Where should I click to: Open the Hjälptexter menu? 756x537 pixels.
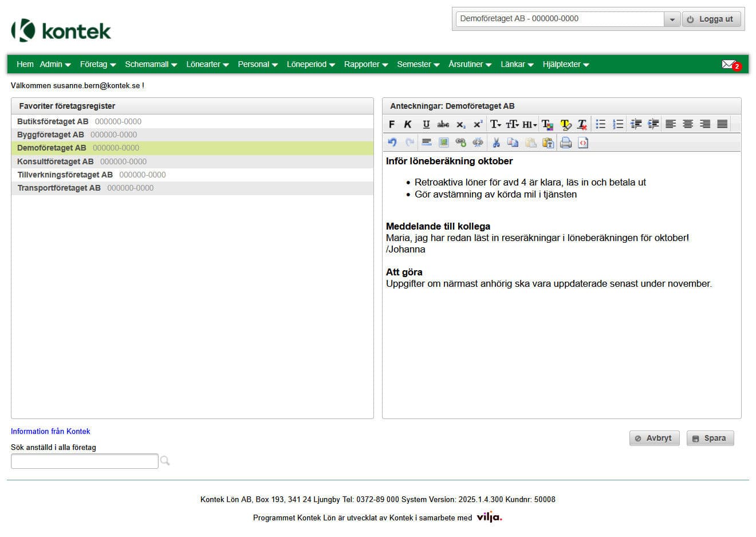[566, 64]
